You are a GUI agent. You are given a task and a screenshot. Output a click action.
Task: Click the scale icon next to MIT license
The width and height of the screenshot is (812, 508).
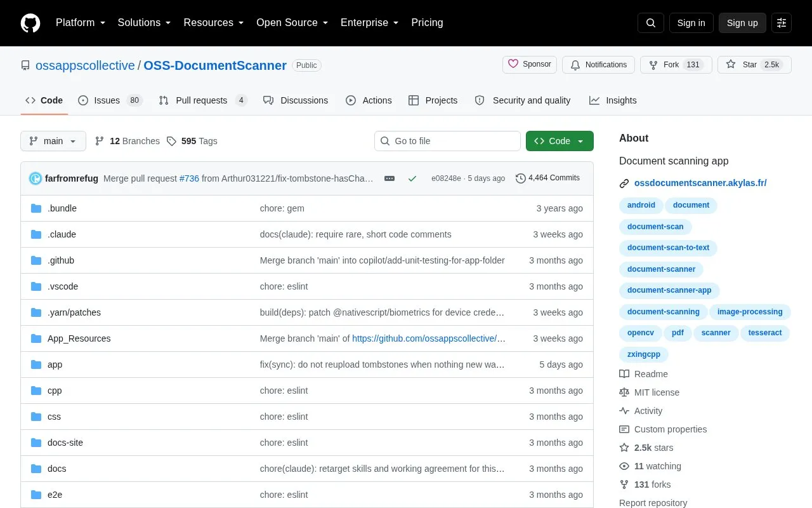coord(624,392)
